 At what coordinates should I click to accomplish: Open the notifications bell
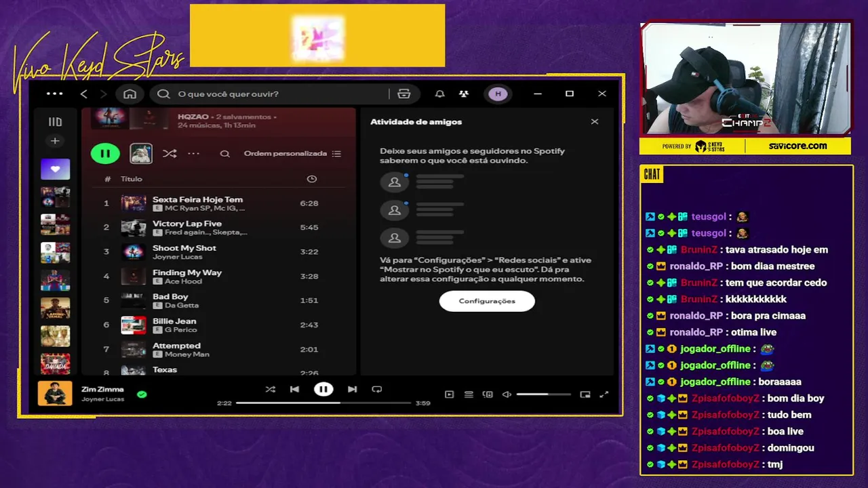[439, 94]
